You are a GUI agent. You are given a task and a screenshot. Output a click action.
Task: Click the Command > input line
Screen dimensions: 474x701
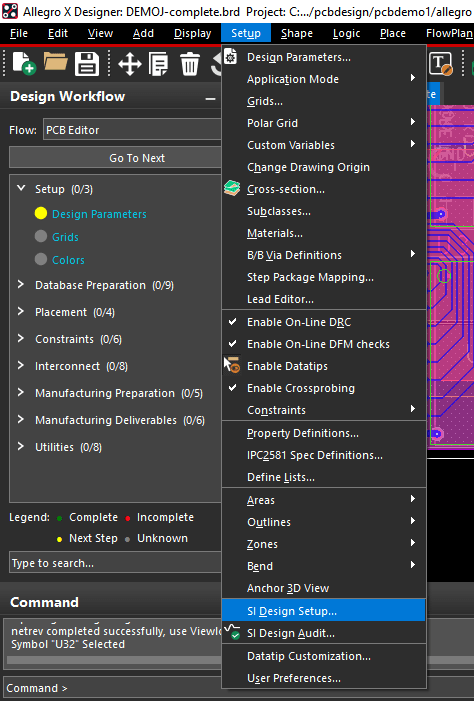(114, 688)
